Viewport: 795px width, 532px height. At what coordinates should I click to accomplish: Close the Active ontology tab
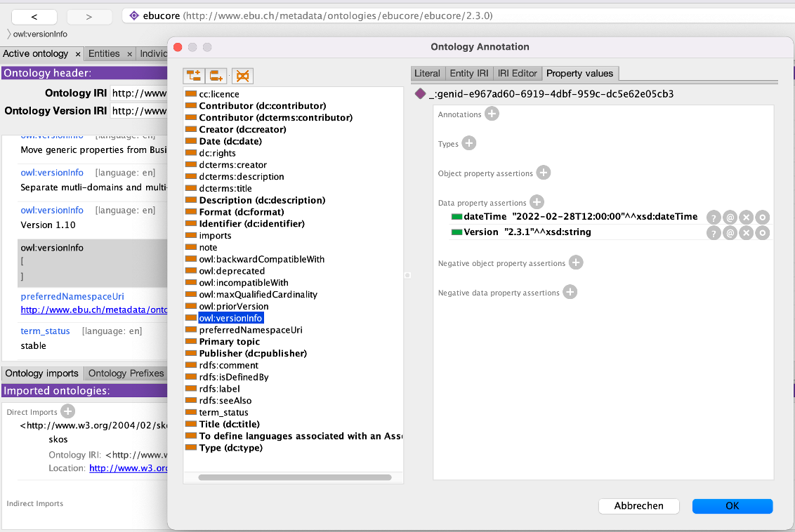(77, 54)
